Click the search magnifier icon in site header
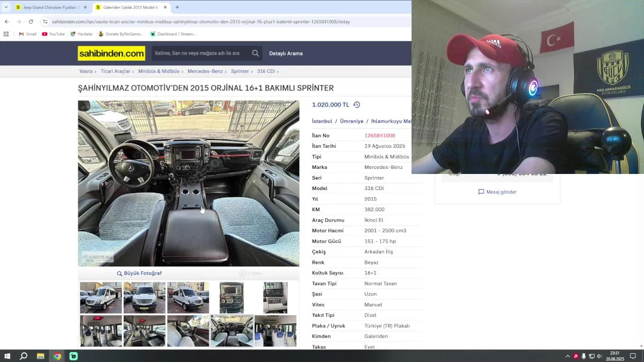Image resolution: width=644 pixels, height=362 pixels. [256, 53]
